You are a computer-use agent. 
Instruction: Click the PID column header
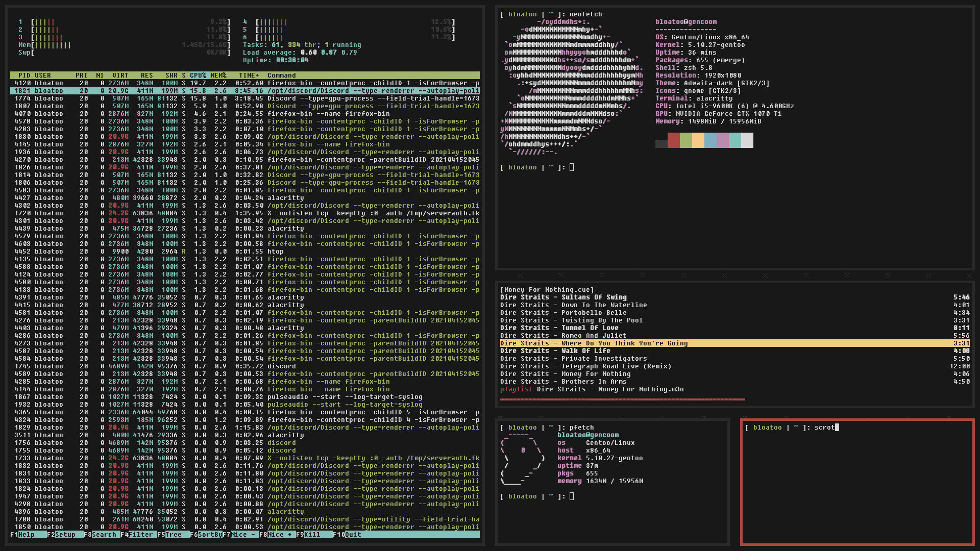(x=24, y=76)
